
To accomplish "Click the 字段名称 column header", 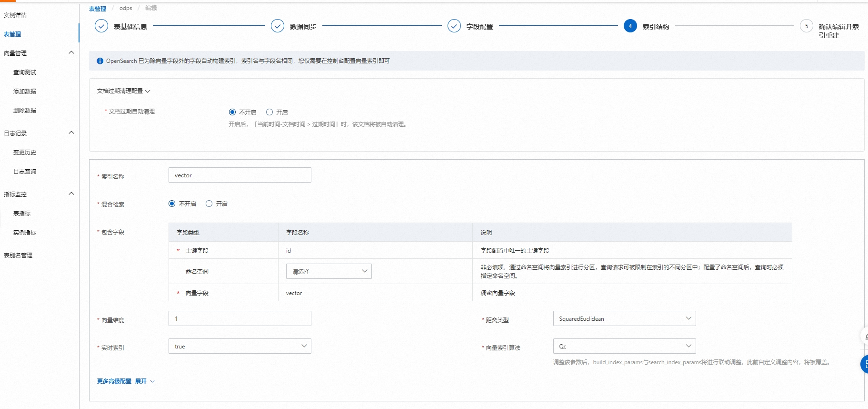I will pyautogui.click(x=298, y=233).
